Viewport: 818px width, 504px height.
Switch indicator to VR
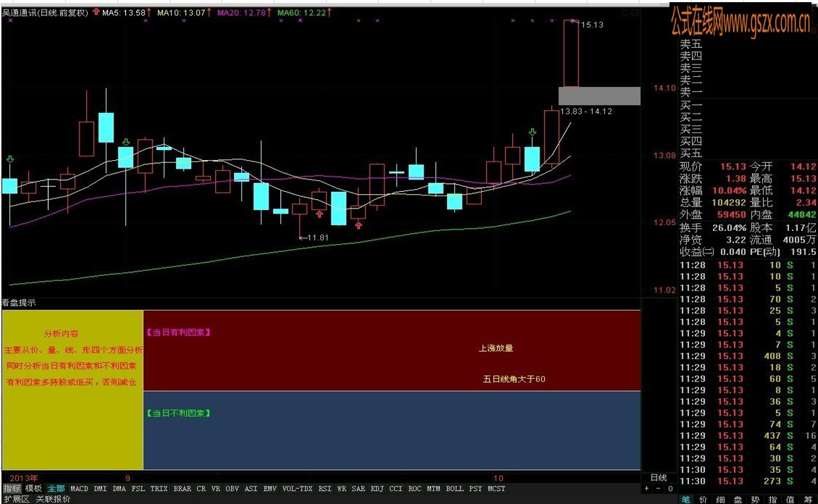pos(216,488)
